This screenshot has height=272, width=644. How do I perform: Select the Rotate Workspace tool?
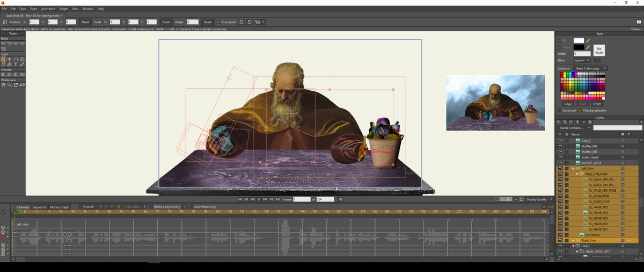(x=16, y=85)
